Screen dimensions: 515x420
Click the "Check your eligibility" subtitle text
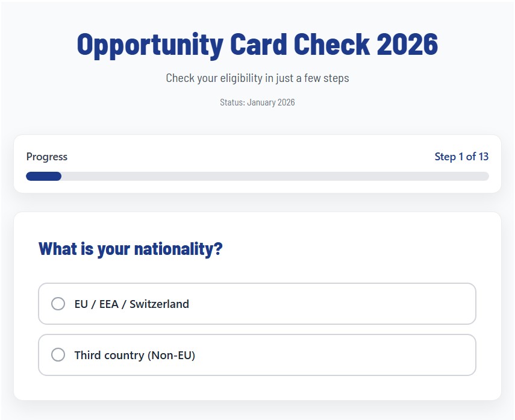(257, 78)
